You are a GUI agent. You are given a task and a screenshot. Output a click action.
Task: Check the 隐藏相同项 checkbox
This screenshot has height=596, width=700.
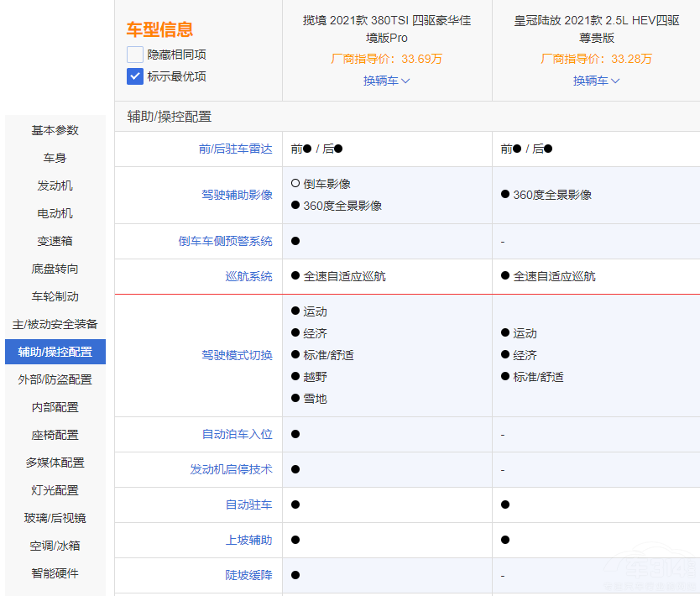point(135,55)
